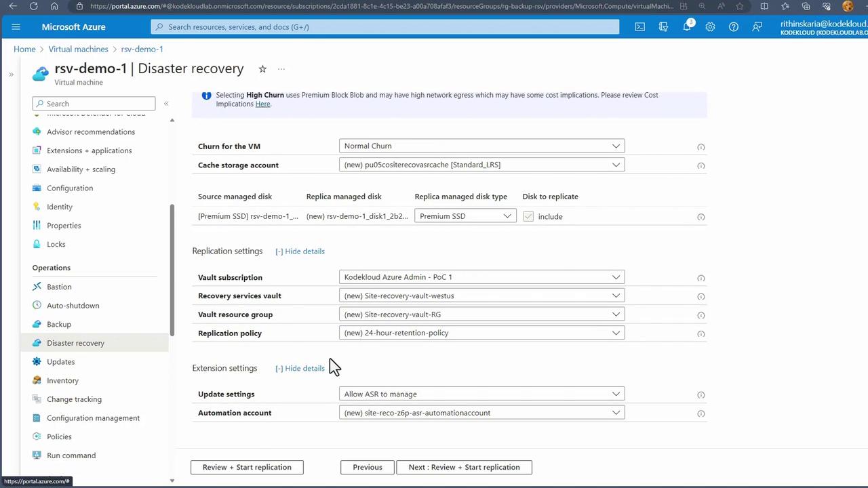
Task: Open the portal hamburger menu
Action: coord(16,27)
